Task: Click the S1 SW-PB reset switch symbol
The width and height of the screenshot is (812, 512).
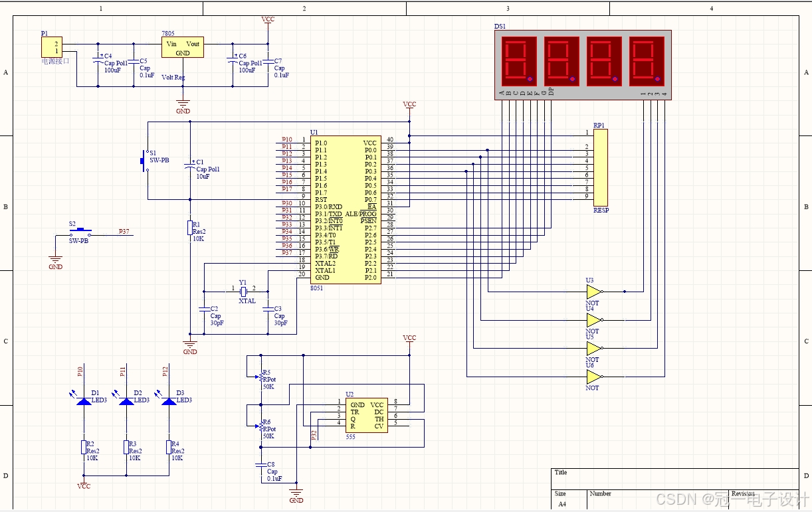Action: tap(144, 161)
